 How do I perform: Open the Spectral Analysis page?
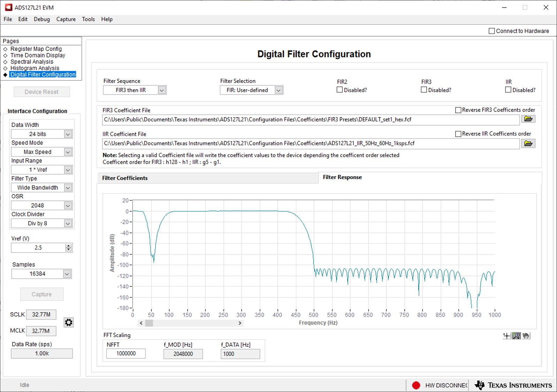click(32, 62)
